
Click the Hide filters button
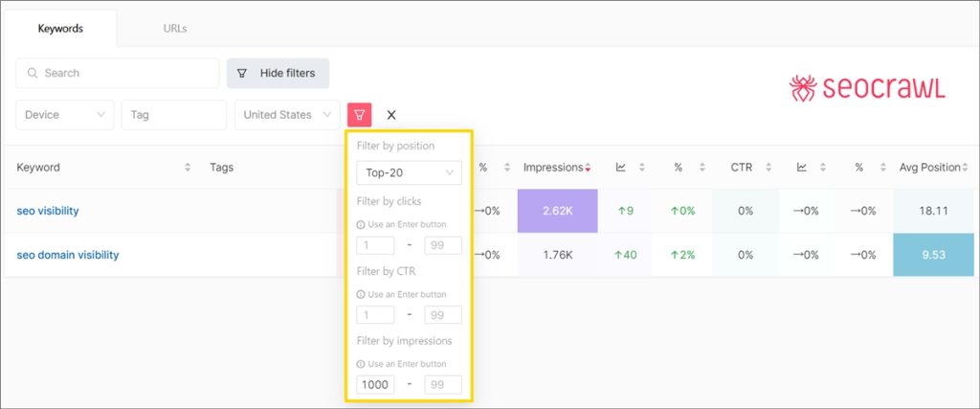click(x=278, y=73)
